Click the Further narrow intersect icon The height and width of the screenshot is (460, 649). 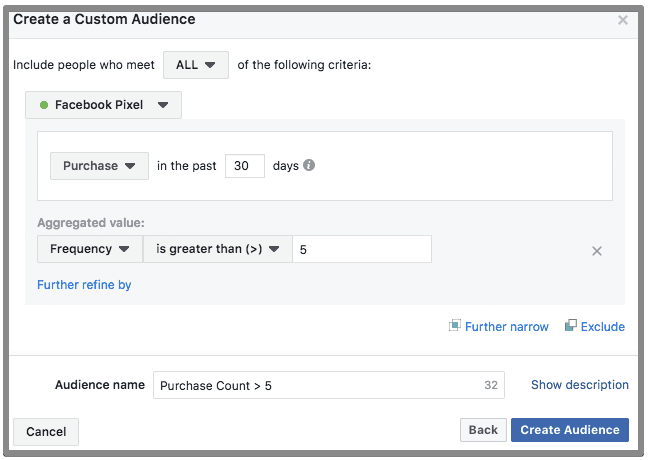pyautogui.click(x=455, y=326)
